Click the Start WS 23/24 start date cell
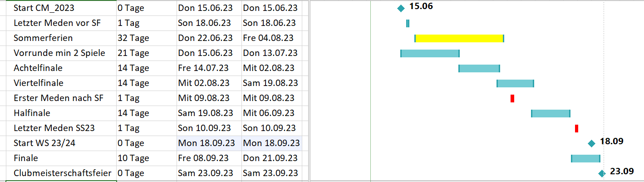Image resolution: width=644 pixels, height=182 pixels. point(209,143)
